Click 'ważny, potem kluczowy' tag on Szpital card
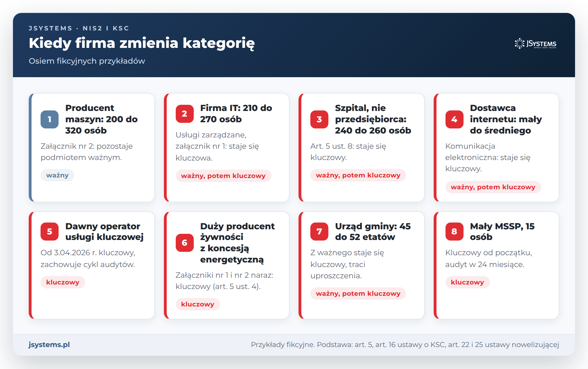 358,175
